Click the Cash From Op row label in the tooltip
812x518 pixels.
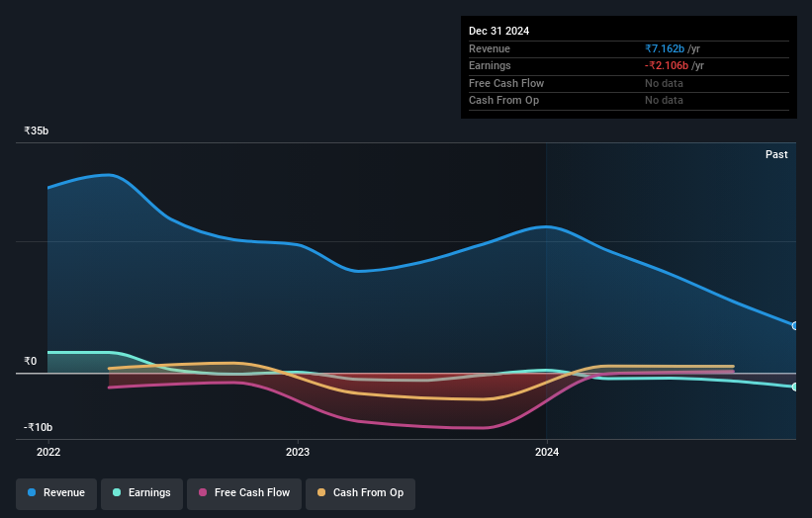[x=503, y=101]
